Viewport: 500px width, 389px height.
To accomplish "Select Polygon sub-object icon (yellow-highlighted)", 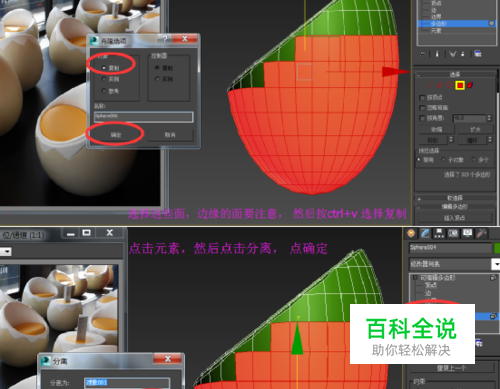I will point(460,85).
